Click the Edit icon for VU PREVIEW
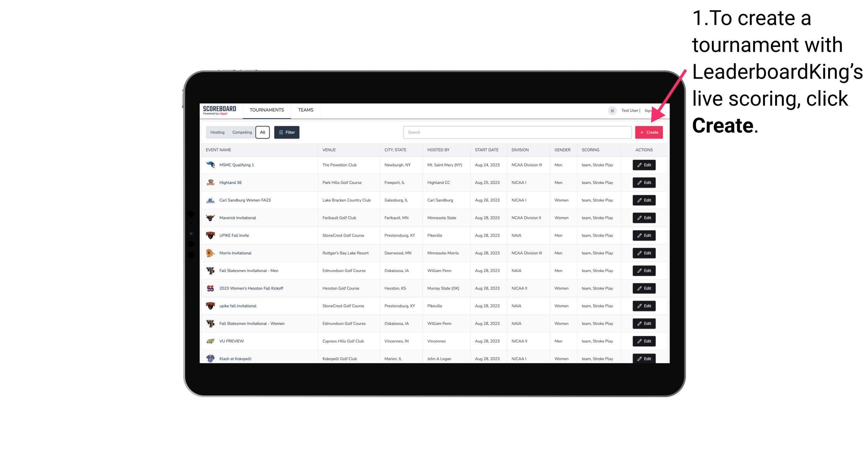The image size is (868, 467). [644, 341]
